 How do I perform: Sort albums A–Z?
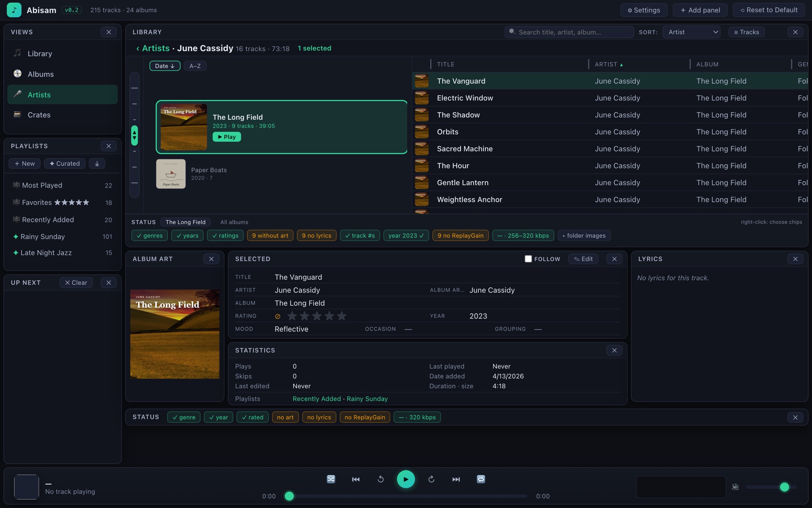click(195, 66)
